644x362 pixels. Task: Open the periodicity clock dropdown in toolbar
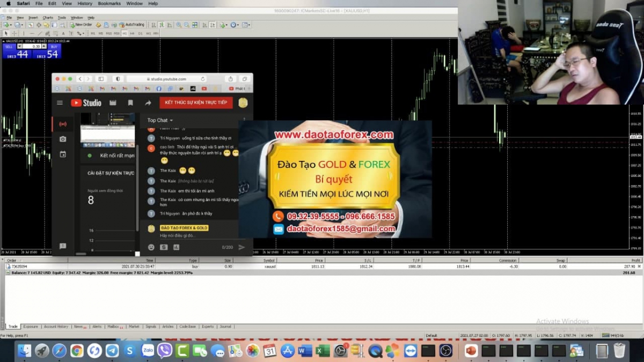pyautogui.click(x=235, y=25)
